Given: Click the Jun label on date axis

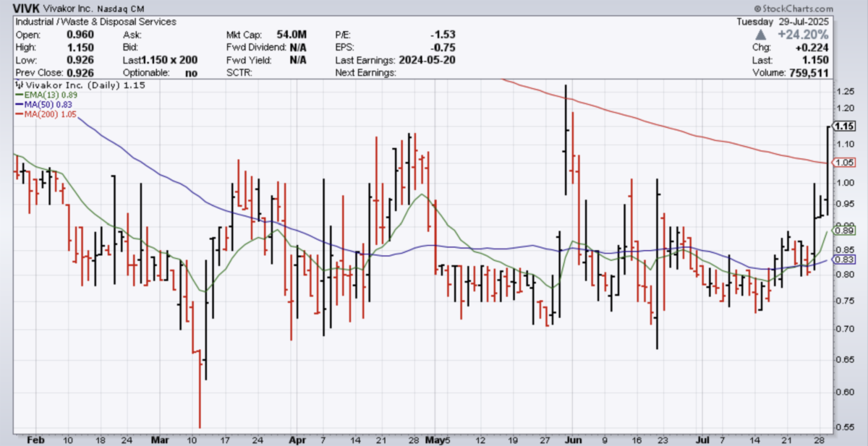Looking at the screenshot, I should click(x=574, y=439).
